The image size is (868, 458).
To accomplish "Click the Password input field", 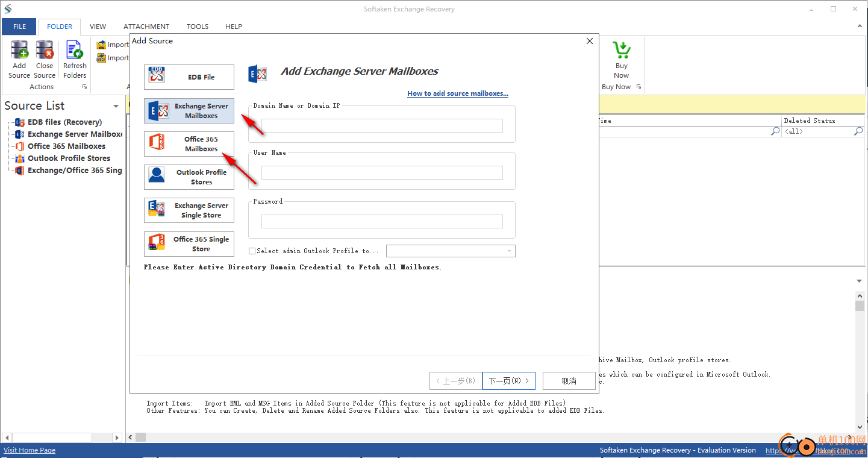I will [382, 222].
